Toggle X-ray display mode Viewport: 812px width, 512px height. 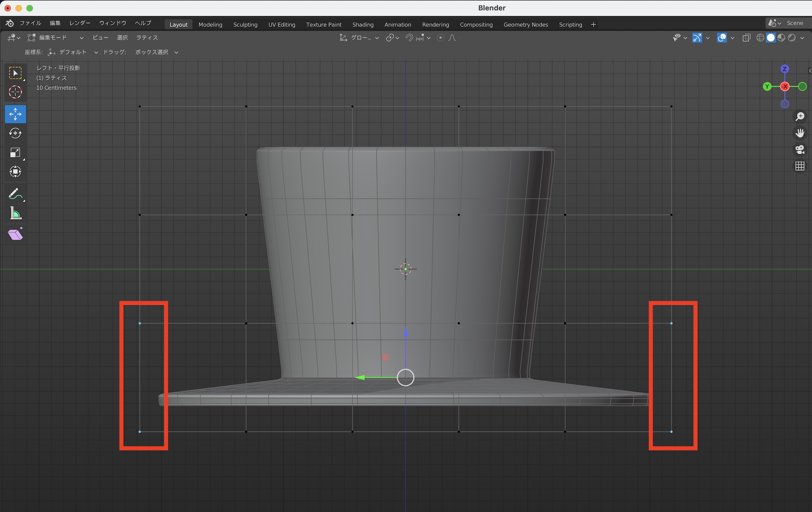[x=746, y=38]
